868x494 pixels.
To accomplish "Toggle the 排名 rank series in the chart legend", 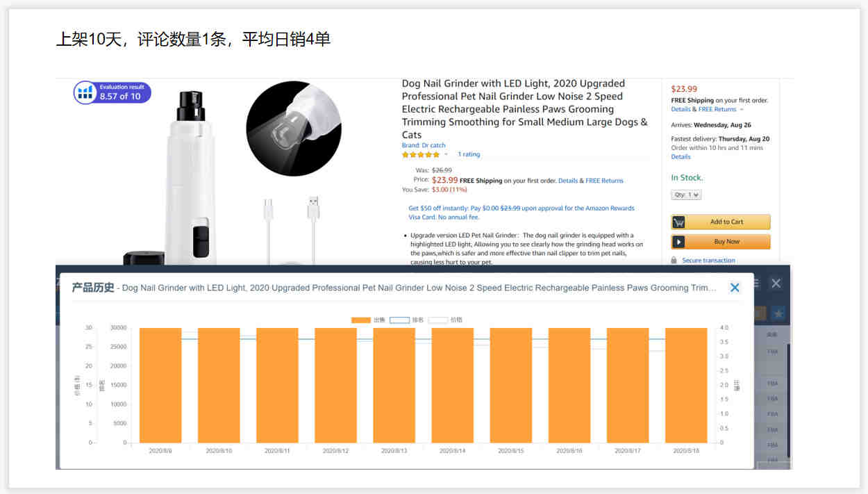I will tap(407, 320).
